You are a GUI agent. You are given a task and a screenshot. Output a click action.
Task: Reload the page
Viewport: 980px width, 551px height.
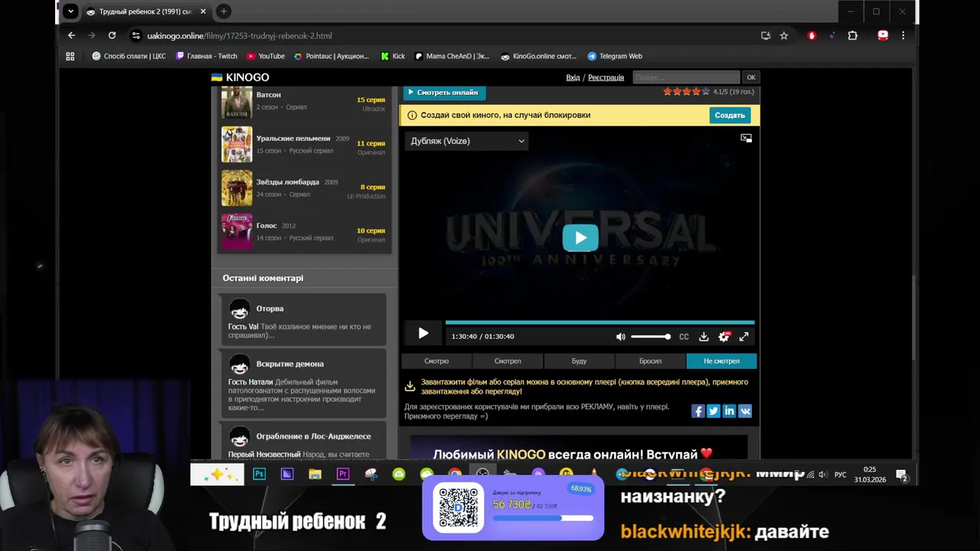(x=112, y=35)
